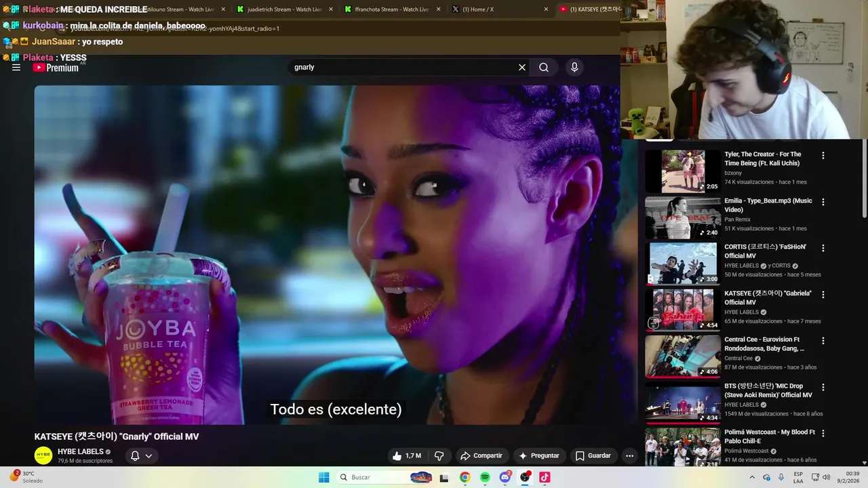
Task: Open options for the Tyler, The Creator video
Action: pyautogui.click(x=823, y=155)
